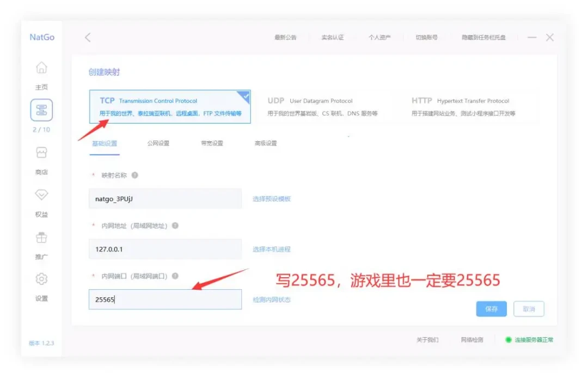Image resolution: width=588 pixels, height=378 pixels.
Task: Switch to 基础设置 tab
Action: [105, 143]
